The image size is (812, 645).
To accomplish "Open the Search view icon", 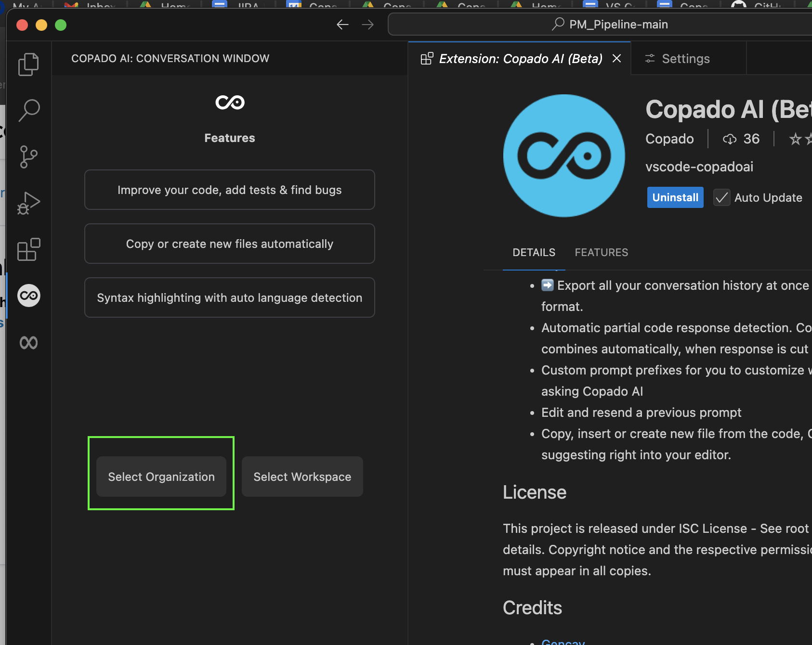I will point(28,110).
